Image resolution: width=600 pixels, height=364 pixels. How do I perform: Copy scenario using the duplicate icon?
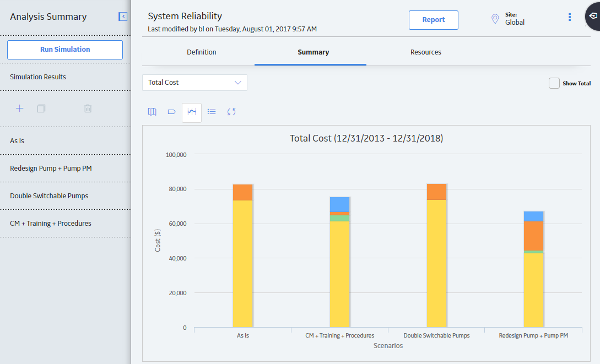pyautogui.click(x=41, y=108)
